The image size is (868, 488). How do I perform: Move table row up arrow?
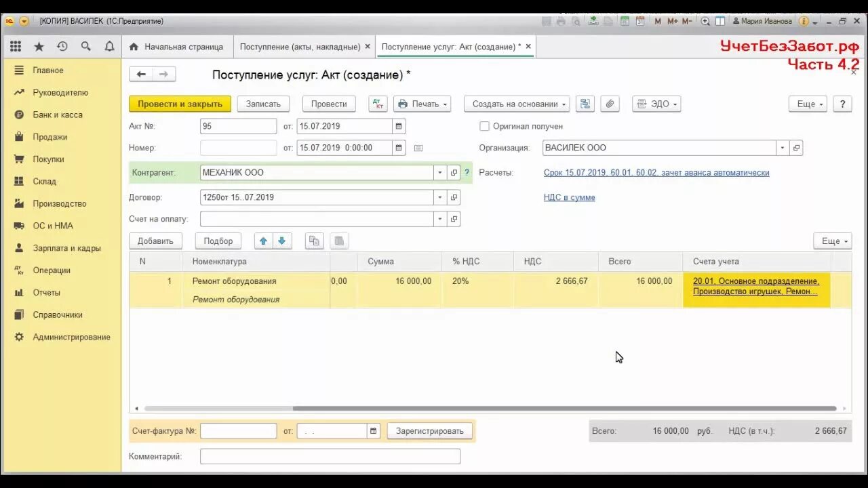tap(264, 241)
